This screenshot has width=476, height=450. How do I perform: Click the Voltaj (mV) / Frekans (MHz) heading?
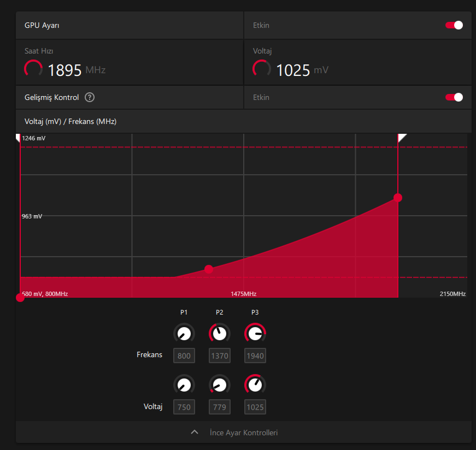[x=70, y=121]
